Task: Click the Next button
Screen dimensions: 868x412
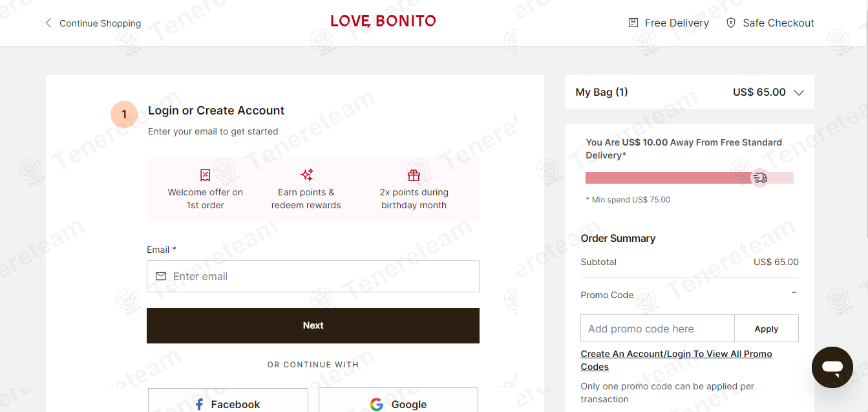Action: [313, 325]
